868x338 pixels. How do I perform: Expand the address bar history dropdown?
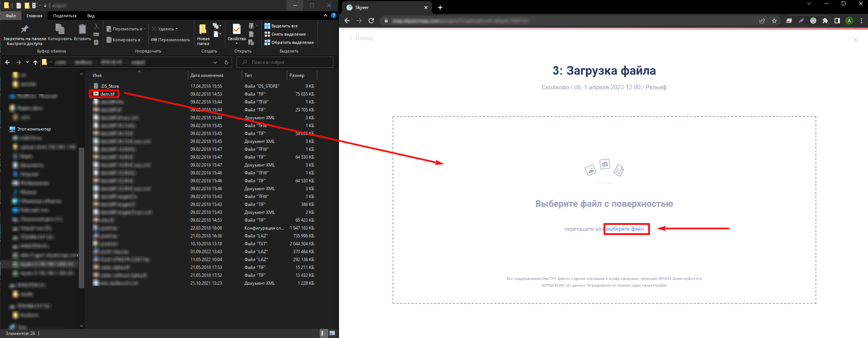click(215, 62)
